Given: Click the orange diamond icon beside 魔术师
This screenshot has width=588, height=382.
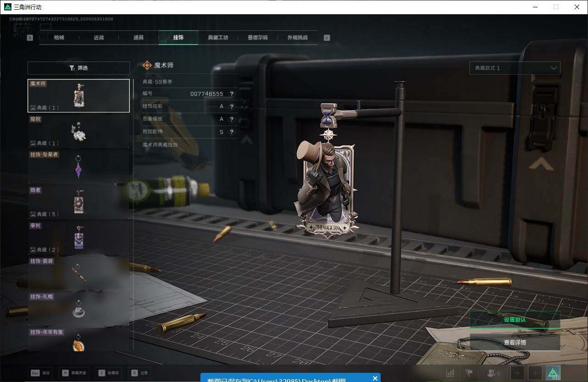Looking at the screenshot, I should (147, 66).
